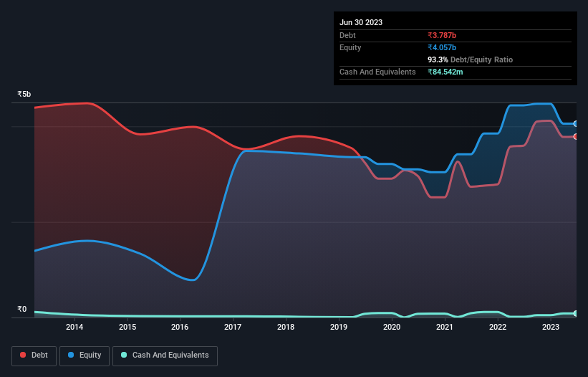588x377 pixels.
Task: Click the ₹3.787b Debt value in tooltip
Action: coord(442,35)
